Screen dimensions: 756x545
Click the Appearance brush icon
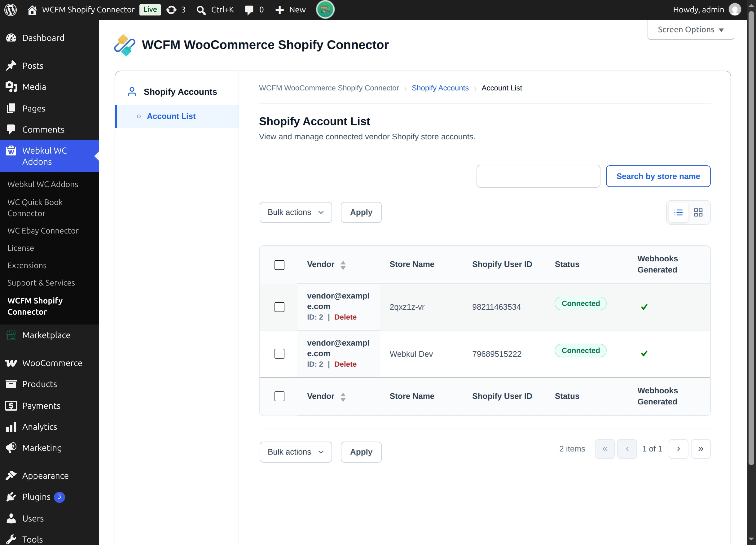tap(11, 476)
